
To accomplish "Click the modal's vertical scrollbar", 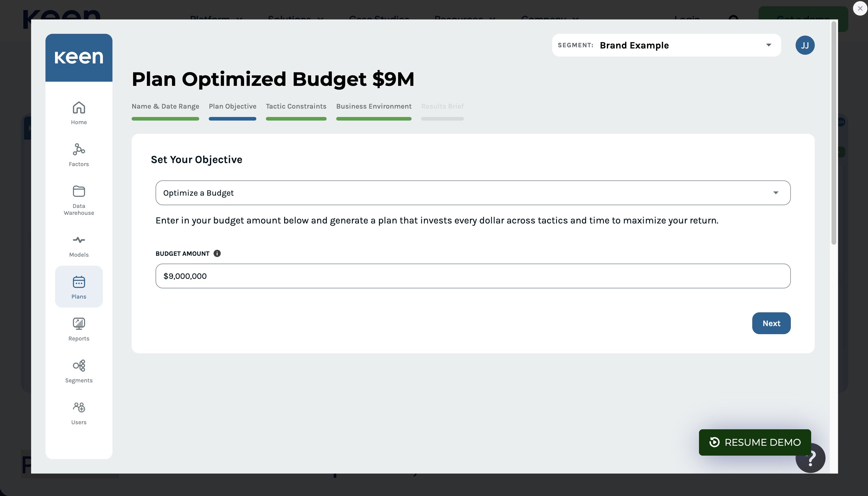I will [833, 133].
